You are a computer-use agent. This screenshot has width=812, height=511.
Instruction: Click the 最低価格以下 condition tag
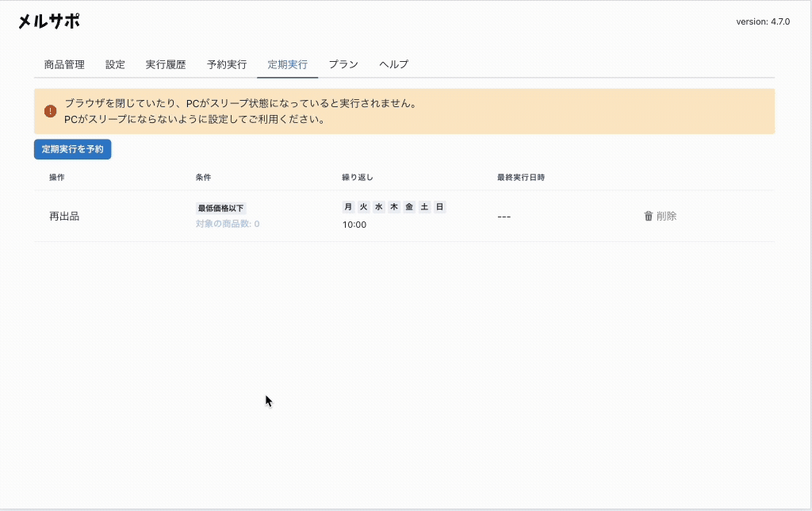tap(220, 208)
